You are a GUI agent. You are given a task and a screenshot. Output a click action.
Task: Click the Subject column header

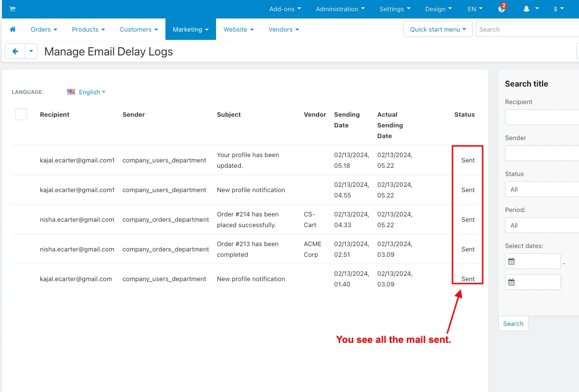coord(229,114)
